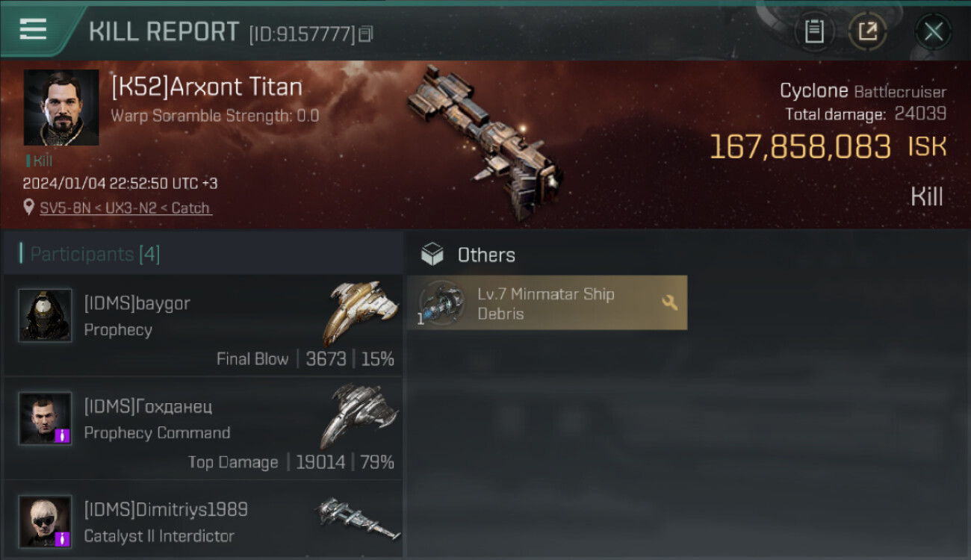Select the Others section header
Viewport: 971px width, 560px height.
click(x=486, y=255)
